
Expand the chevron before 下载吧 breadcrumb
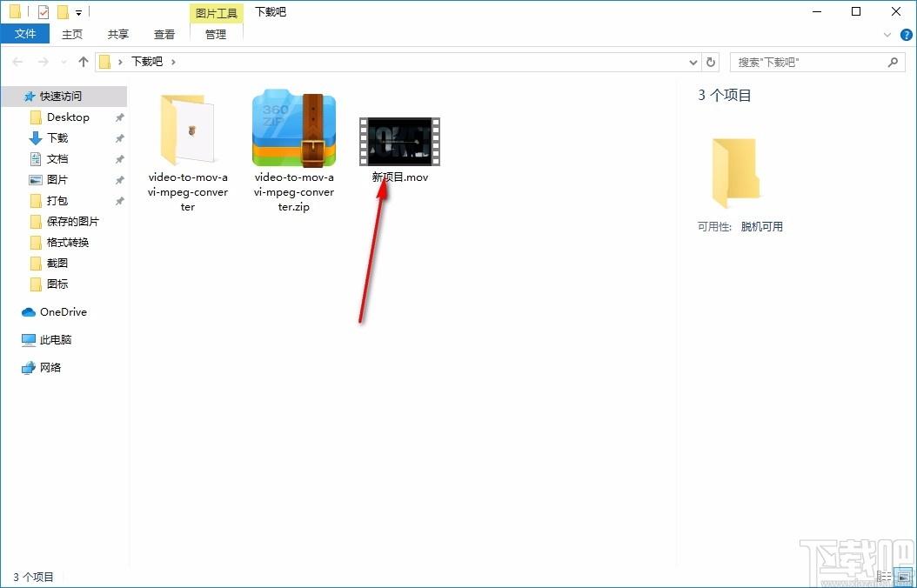coord(120,62)
